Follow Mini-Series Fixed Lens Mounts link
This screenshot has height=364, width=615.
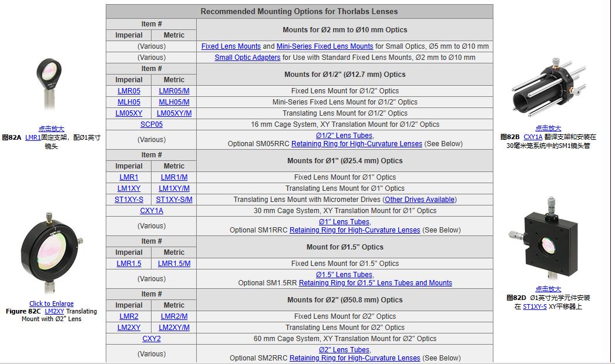[325, 46]
